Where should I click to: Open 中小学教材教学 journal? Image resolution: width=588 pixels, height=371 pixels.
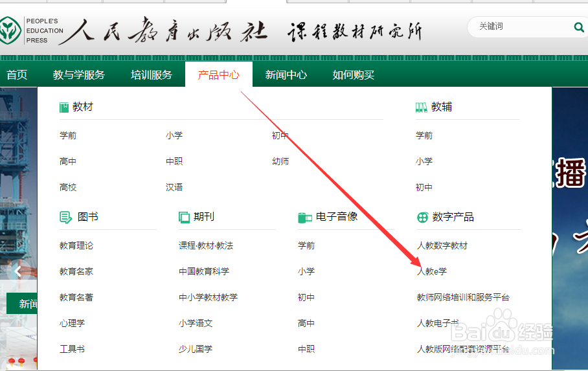pyautogui.click(x=208, y=297)
